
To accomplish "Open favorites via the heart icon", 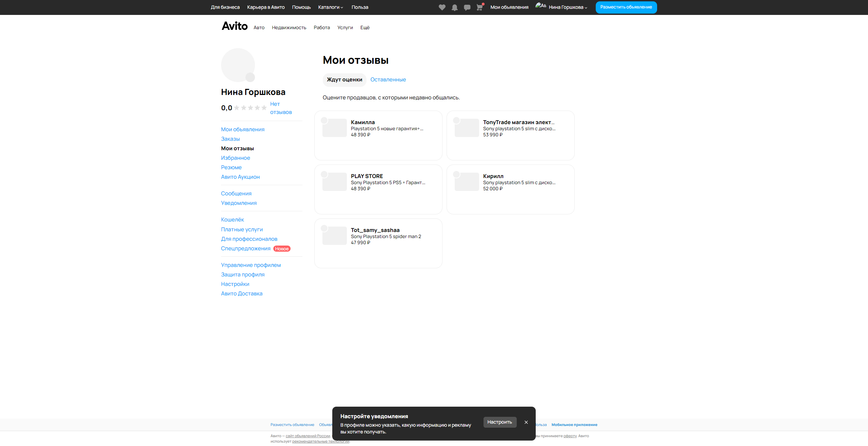I will (442, 7).
